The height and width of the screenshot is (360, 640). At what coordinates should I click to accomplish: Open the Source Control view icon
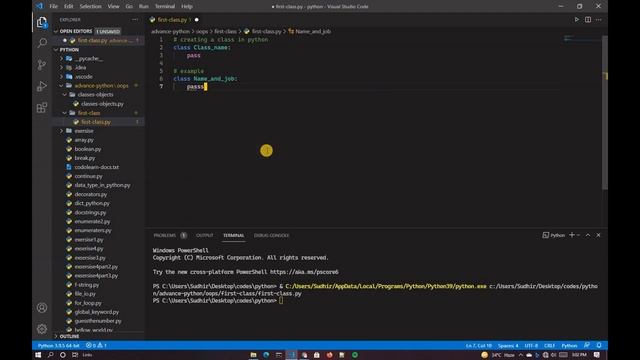pos(42,64)
